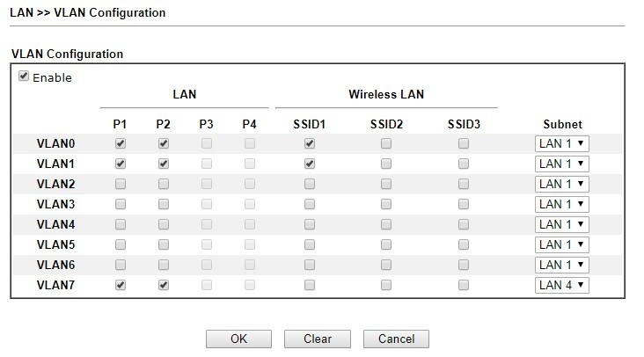
Task: Check P1 for VLAN2
Action: pos(121,184)
